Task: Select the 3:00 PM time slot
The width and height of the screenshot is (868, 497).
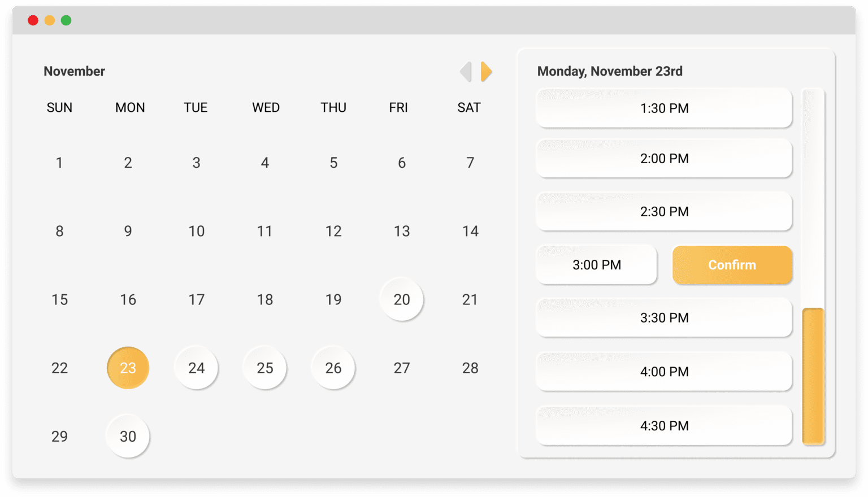Action: pos(596,265)
